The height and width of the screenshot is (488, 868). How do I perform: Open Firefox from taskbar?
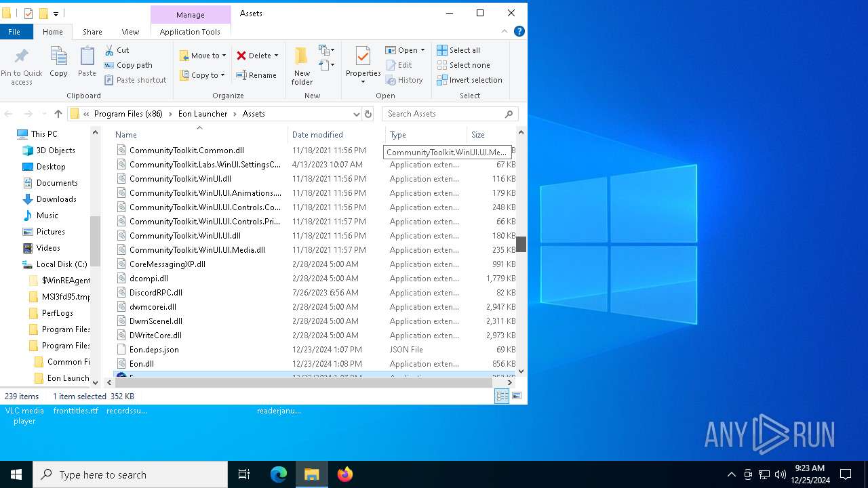(345, 474)
